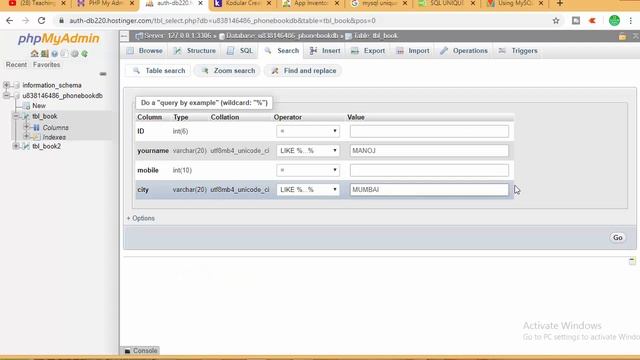Open the Favorites tables link
Viewport: 640px width, 360px height.
[47, 64]
